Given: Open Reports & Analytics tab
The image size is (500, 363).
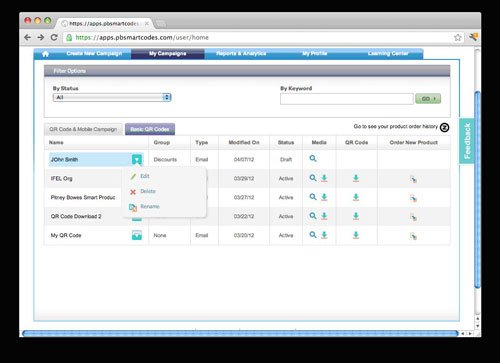Looking at the screenshot, I should 241,53.
